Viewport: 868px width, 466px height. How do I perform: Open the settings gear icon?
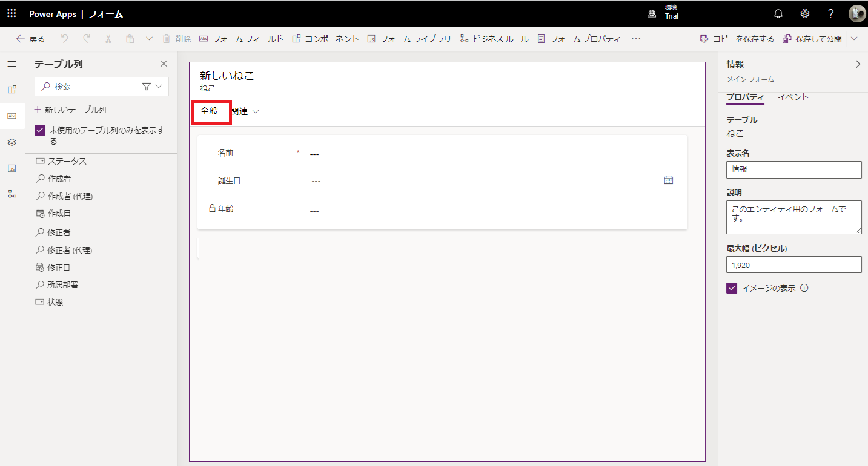tap(804, 13)
